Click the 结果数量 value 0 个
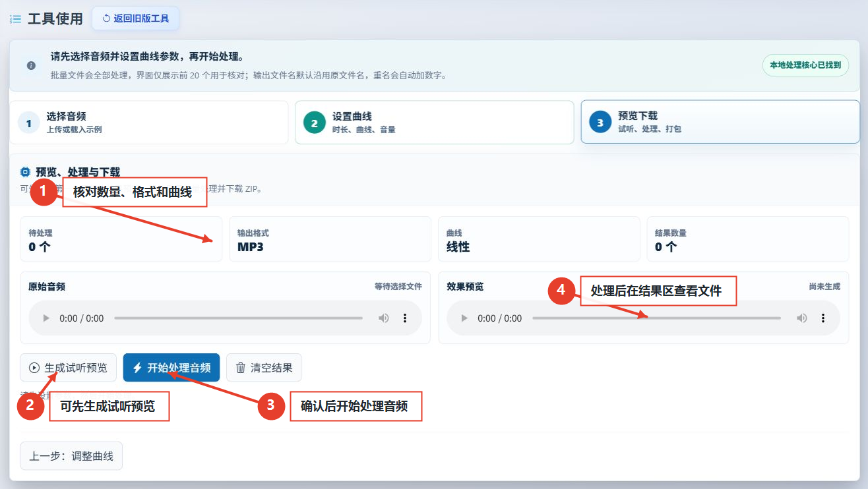The image size is (868, 489). (666, 247)
